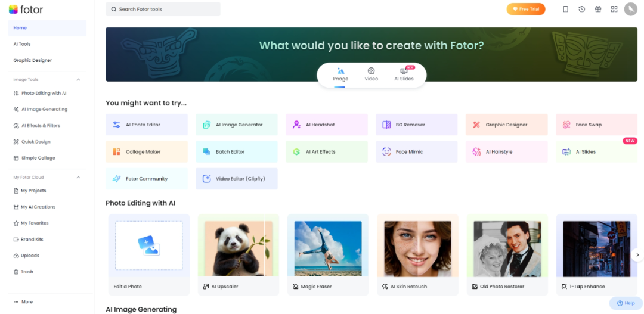The width and height of the screenshot is (644, 314).
Task: Click the 'AI Image Generating' section heading
Action: pos(141,309)
